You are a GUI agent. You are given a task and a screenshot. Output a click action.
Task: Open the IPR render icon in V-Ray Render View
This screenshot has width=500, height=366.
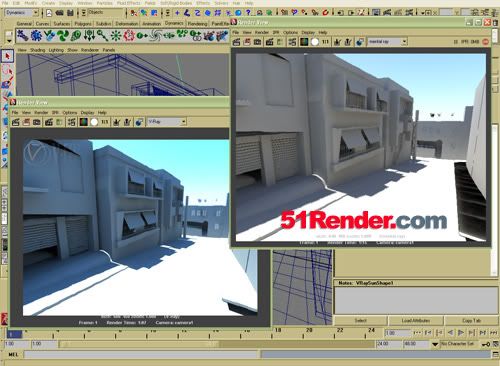[49, 122]
